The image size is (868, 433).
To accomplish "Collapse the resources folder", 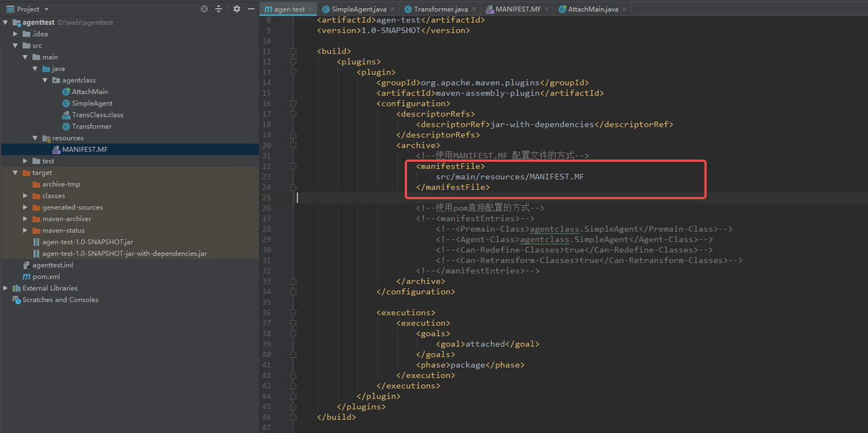I will point(35,138).
